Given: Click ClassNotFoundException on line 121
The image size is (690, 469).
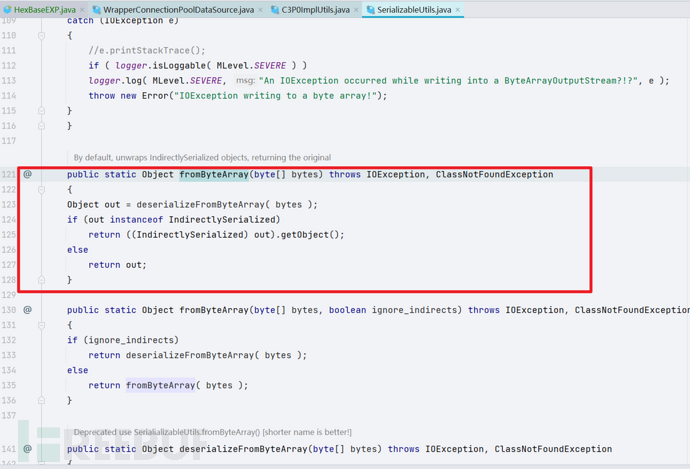Looking at the screenshot, I should click(494, 175).
